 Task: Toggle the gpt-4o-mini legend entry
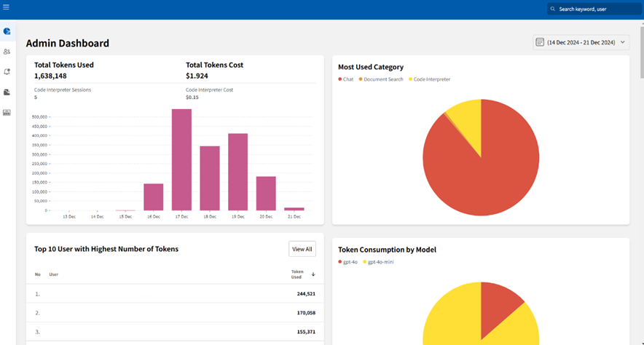click(x=378, y=262)
